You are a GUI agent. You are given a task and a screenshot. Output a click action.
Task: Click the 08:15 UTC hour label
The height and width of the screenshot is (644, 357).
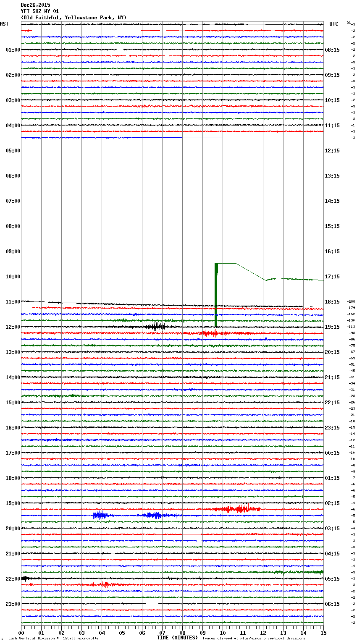pyautogui.click(x=332, y=50)
